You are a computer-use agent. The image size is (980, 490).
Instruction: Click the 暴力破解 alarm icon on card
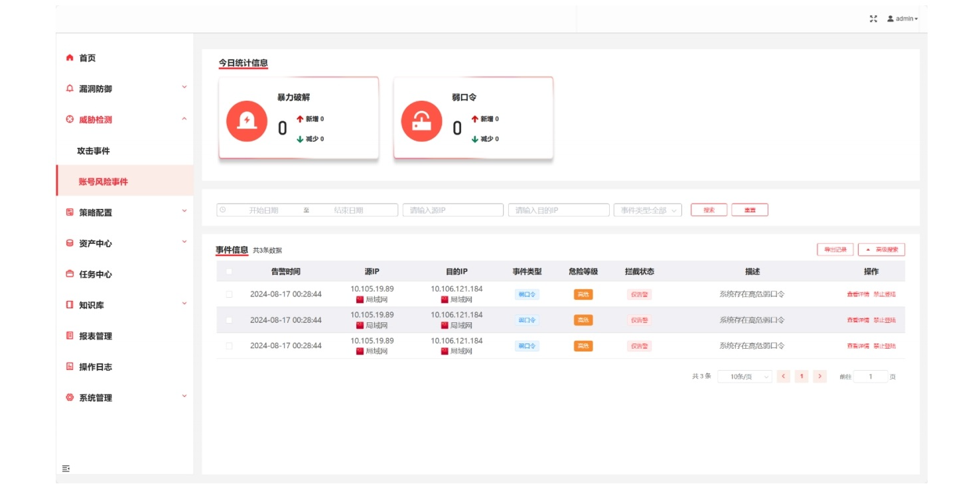click(x=247, y=121)
